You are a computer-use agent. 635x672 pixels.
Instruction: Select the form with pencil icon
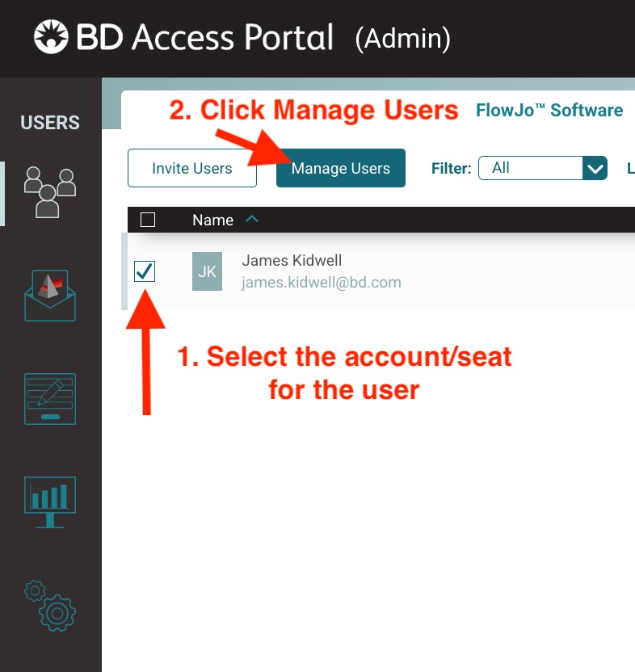(x=50, y=398)
